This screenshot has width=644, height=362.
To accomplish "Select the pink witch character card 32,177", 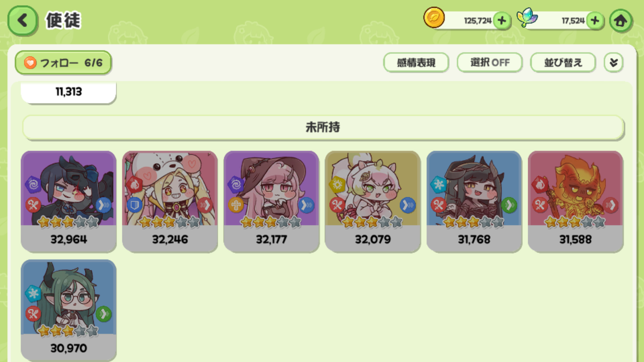I will [x=271, y=202].
